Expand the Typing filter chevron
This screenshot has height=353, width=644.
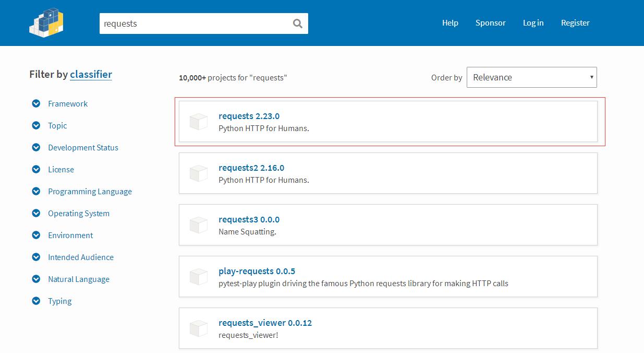point(36,301)
